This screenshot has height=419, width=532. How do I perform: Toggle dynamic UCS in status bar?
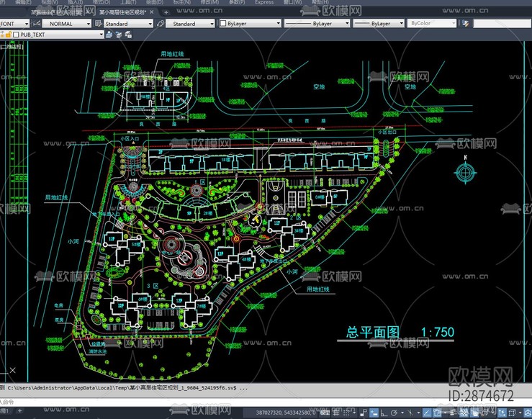coord(502,413)
